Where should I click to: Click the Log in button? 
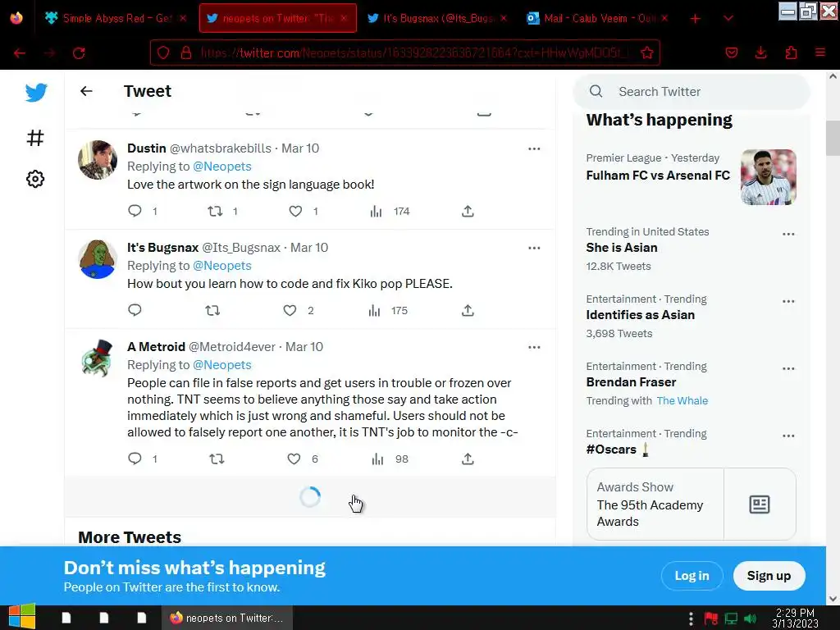692,575
